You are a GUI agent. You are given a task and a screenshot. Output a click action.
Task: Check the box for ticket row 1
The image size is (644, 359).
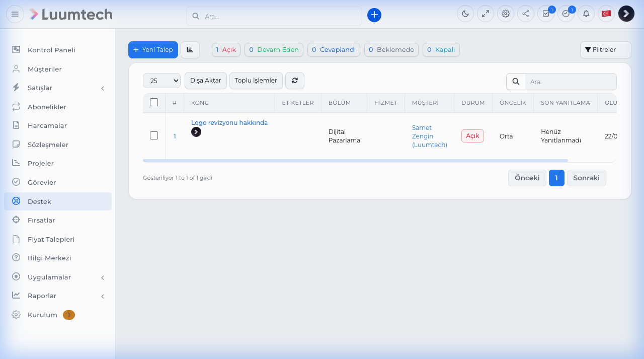[154, 135]
